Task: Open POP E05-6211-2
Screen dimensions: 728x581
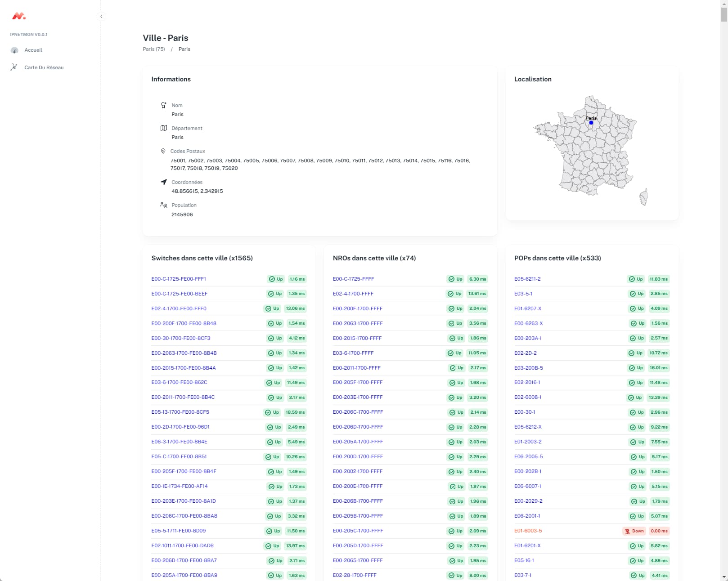Action: click(x=527, y=279)
